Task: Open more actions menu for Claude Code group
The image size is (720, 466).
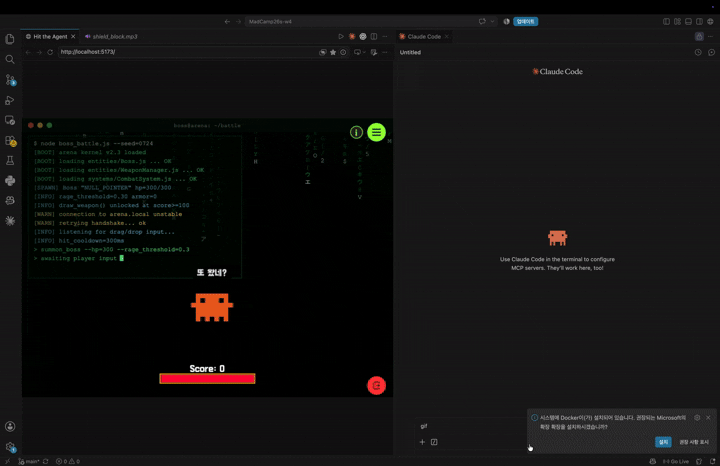Action: pyautogui.click(x=710, y=36)
